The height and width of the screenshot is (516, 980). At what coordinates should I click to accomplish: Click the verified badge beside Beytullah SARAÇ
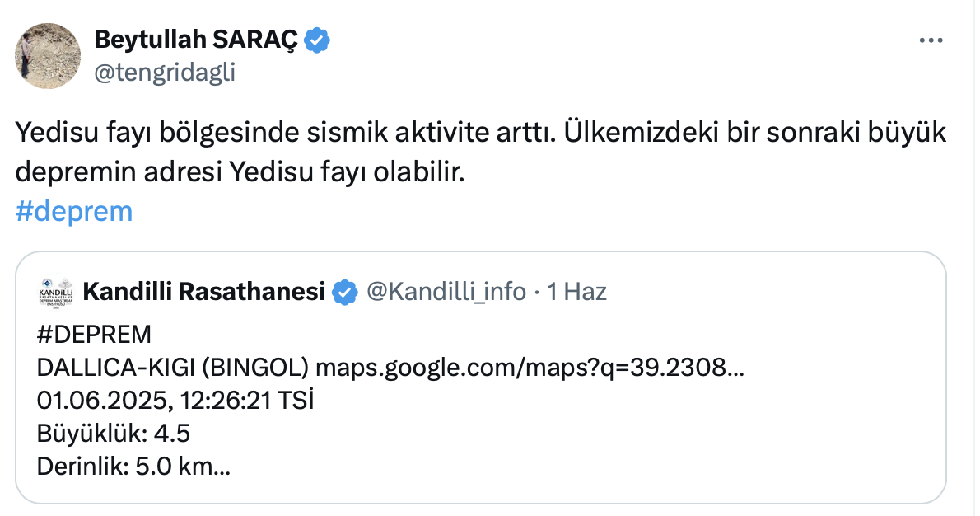pos(319,39)
